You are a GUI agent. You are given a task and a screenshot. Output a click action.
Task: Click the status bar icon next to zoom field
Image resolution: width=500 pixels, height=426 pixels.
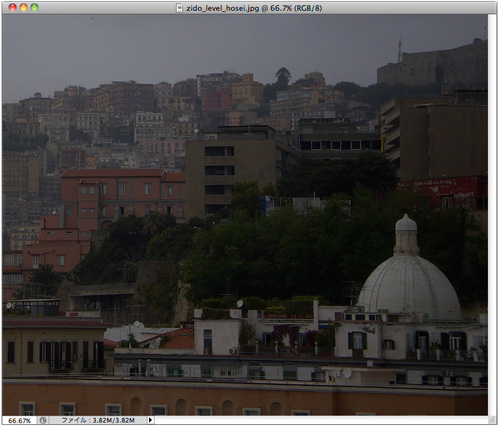click(43, 420)
